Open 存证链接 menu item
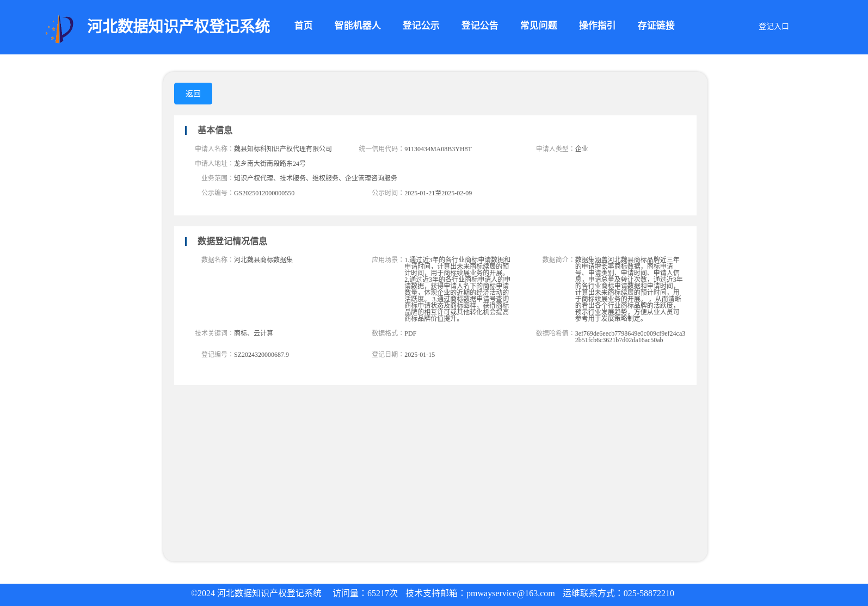 [x=656, y=26]
